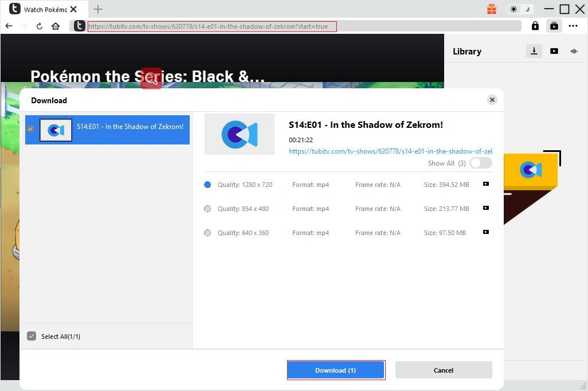Image resolution: width=588 pixels, height=391 pixels.
Task: Open Library downloading tab icon
Action: 534,51
